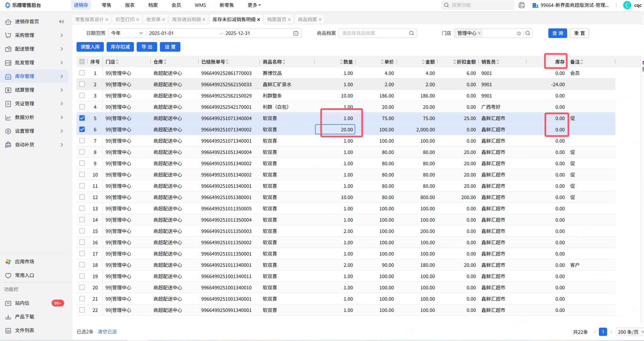Image resolution: width=644 pixels, height=341 pixels.
Task: Click the 门店 search magnifier icon
Action: click(x=528, y=33)
